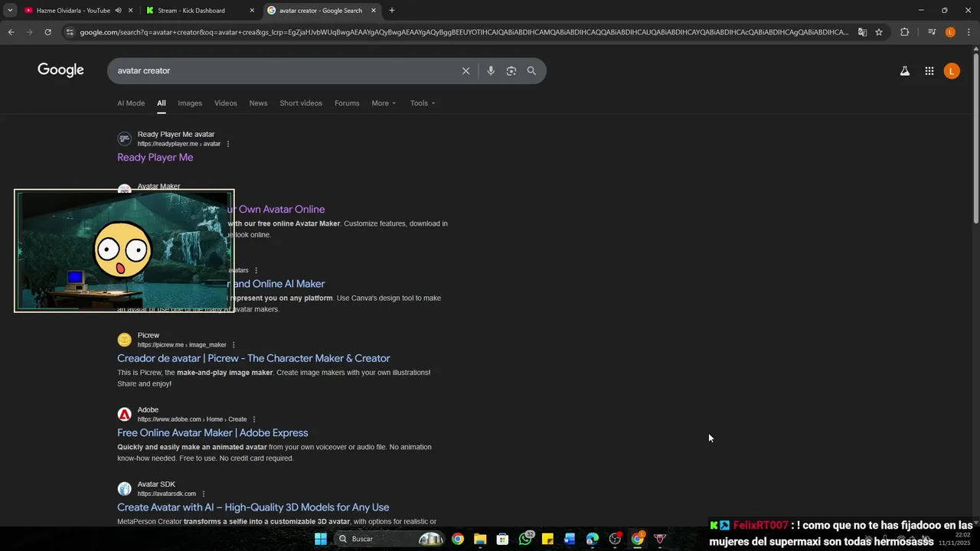Image resolution: width=980 pixels, height=551 pixels.
Task: Clear the search box with the X icon
Action: 465,70
